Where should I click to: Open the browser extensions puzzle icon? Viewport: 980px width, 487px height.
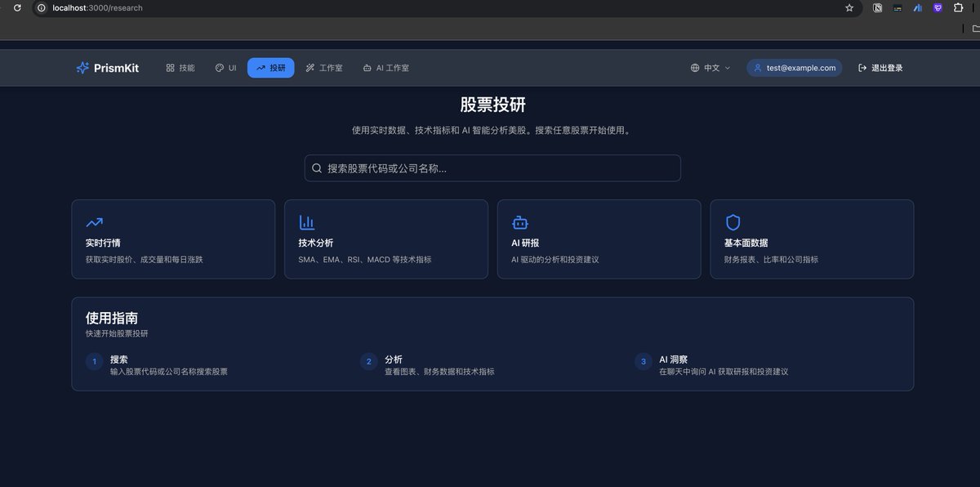959,8
